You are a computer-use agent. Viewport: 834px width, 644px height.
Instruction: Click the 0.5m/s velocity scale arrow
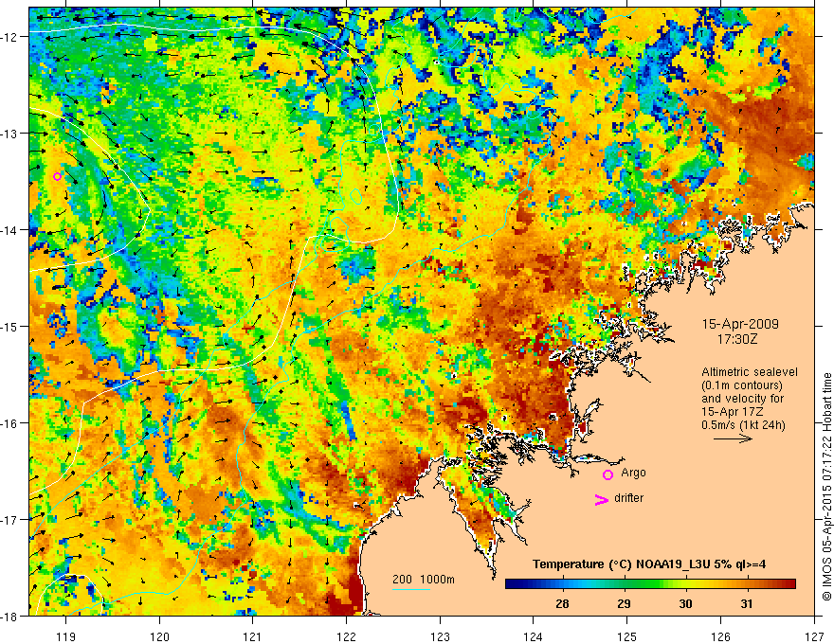733,438
